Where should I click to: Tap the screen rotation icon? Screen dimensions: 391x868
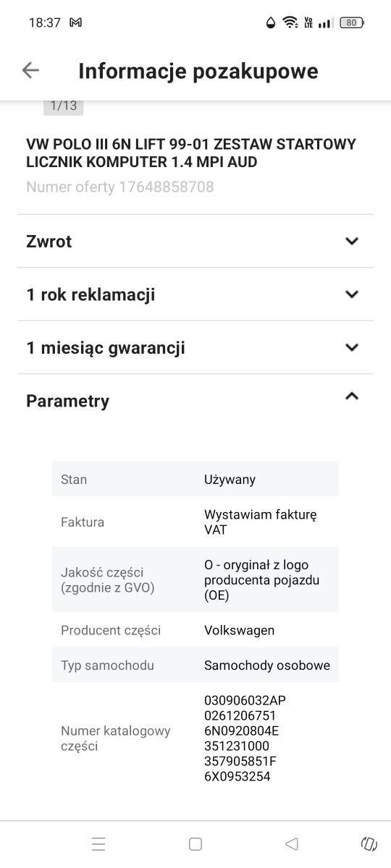point(369,843)
